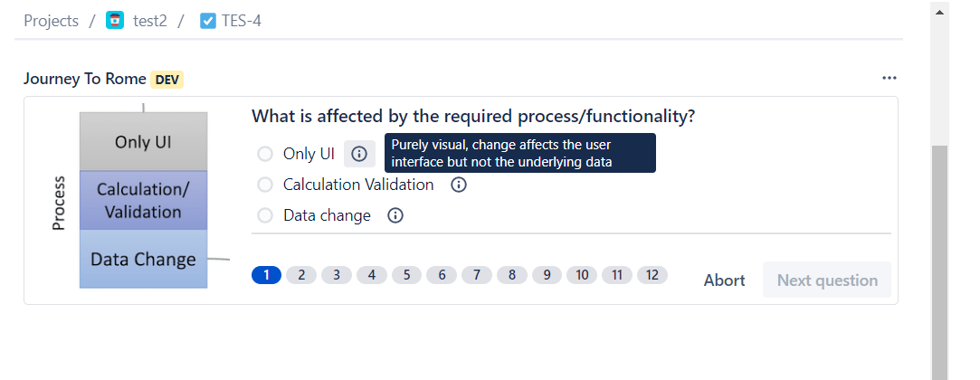Click the info icon beside Data change
980x380 pixels.
[395, 215]
